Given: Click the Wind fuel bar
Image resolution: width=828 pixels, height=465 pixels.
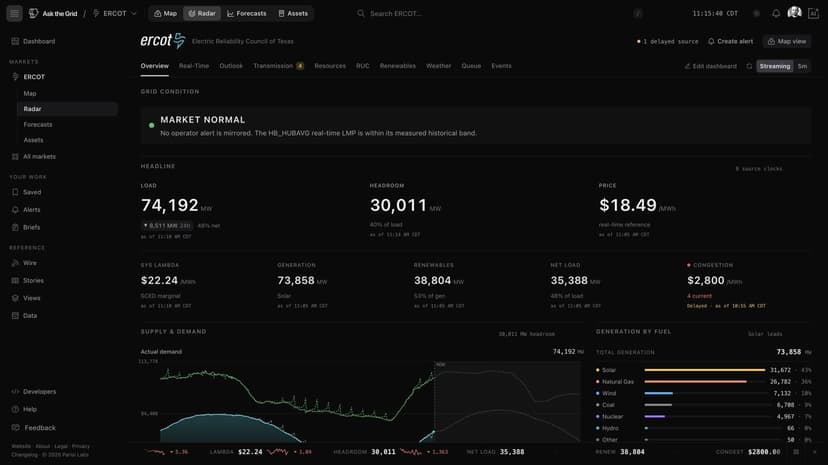Looking at the screenshot, I should coord(658,393).
